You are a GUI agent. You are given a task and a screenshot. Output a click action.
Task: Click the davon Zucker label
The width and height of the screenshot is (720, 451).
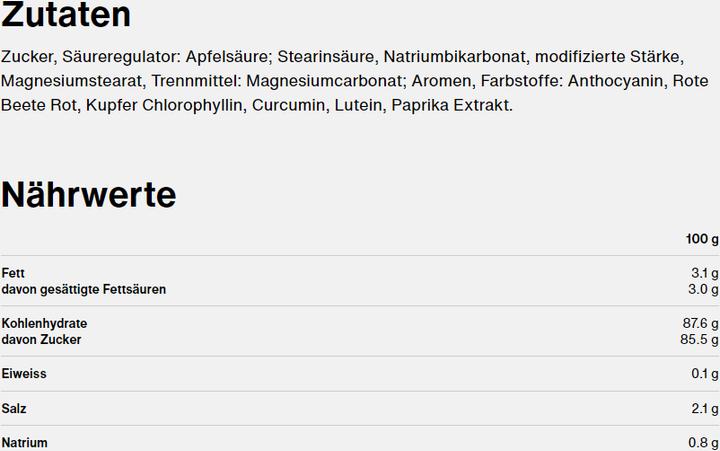click(41, 339)
